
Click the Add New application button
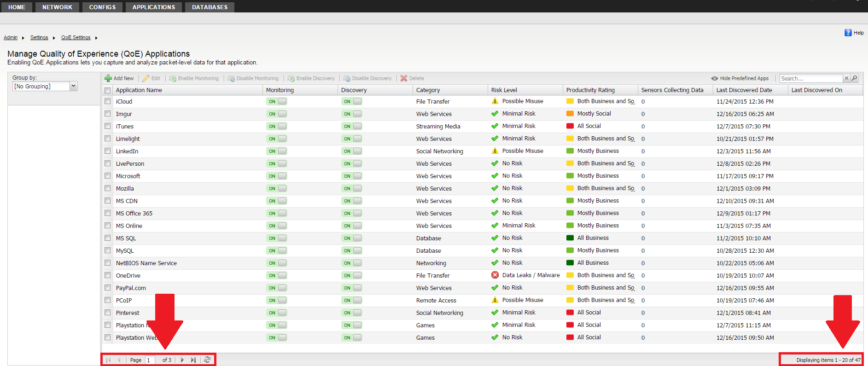coord(119,78)
